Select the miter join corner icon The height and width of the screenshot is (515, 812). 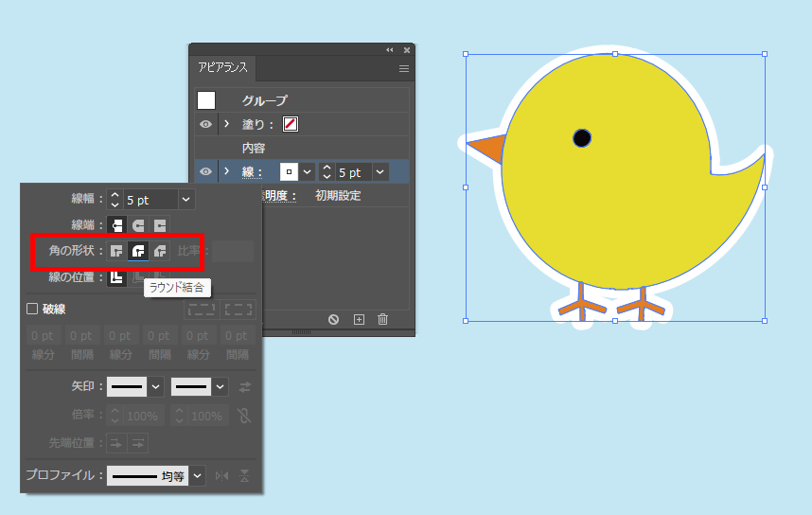116,251
